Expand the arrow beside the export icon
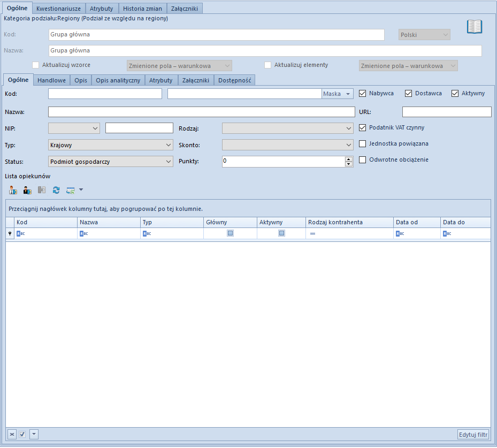Screen dimensions: 497x448 click(x=81, y=190)
